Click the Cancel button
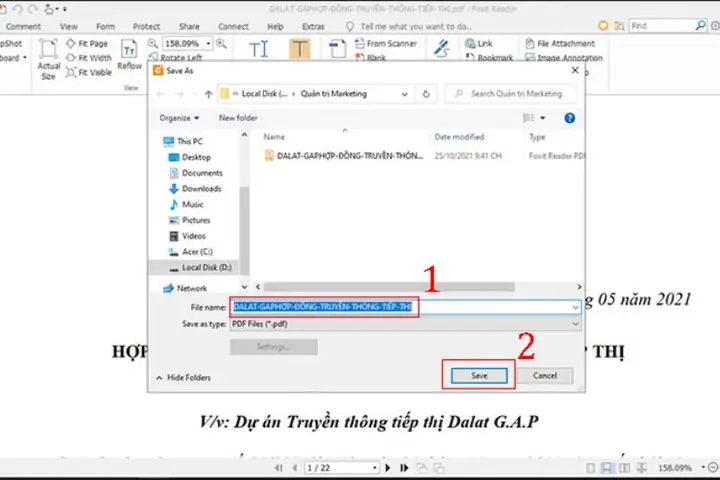The width and height of the screenshot is (720, 480). [545, 376]
